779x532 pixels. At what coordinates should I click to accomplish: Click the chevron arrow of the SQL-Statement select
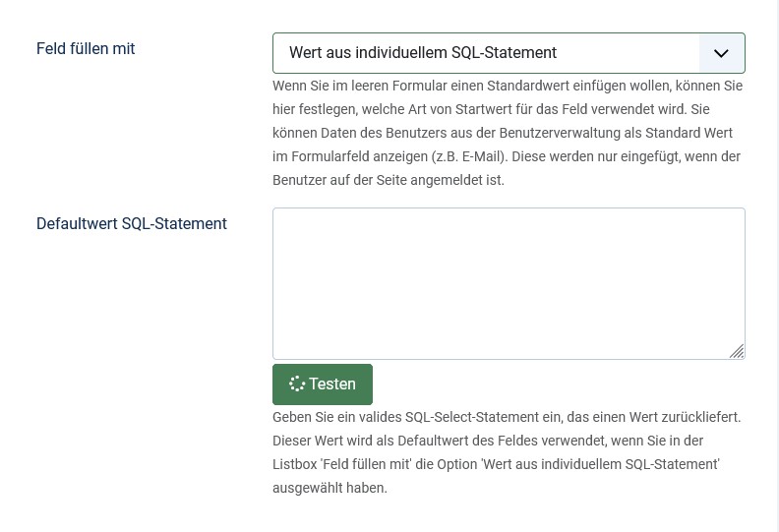coord(721,53)
